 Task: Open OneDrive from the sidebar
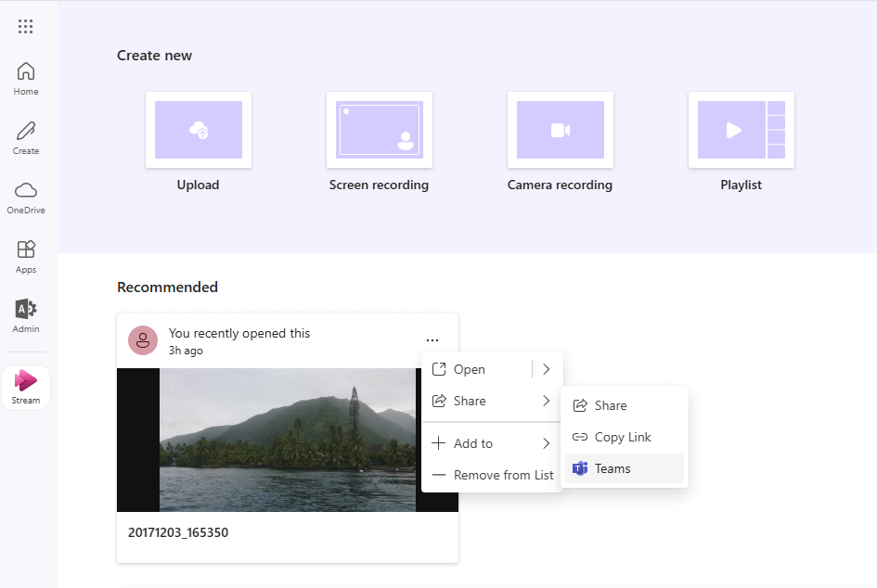[x=26, y=197]
